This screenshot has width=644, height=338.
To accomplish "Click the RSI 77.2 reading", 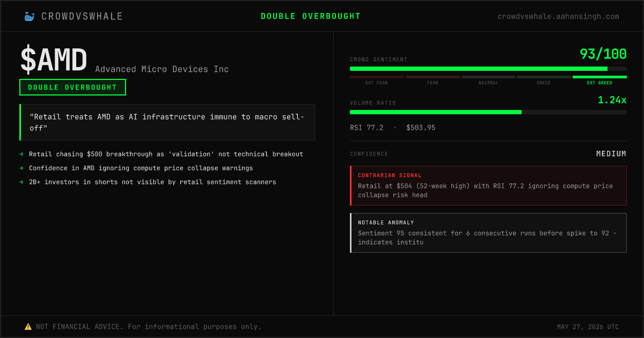I will (367, 128).
